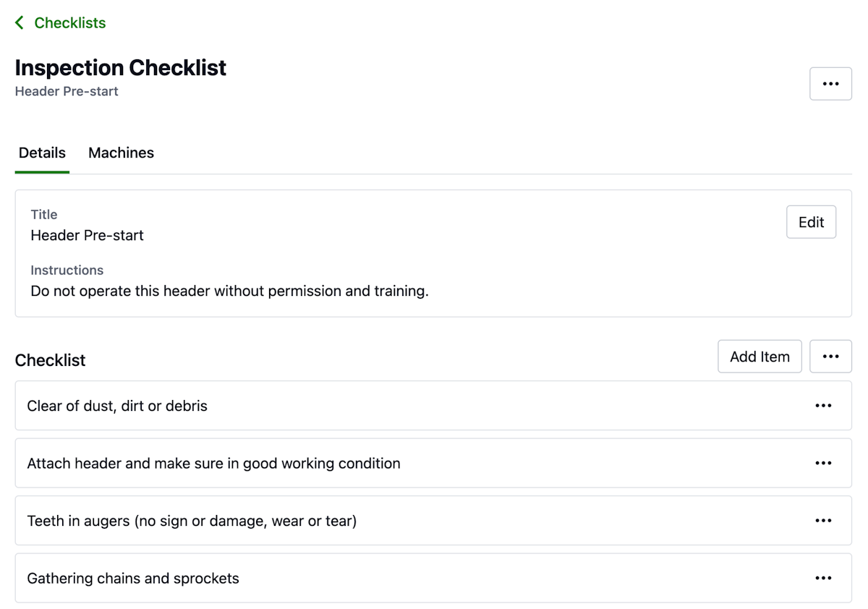This screenshot has width=868, height=609.
Task: Navigate back via the Checklists link
Action: coord(69,22)
